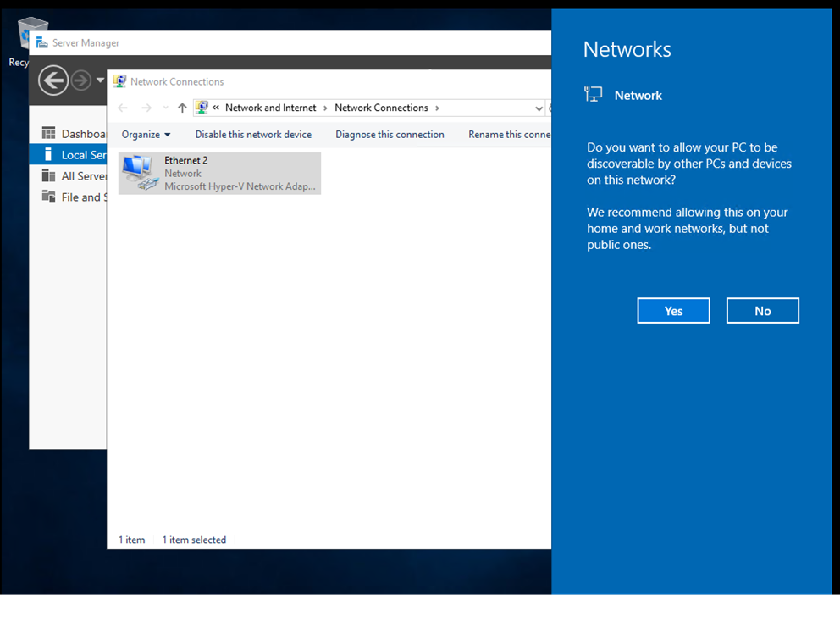Viewport: 840px width, 643px height.
Task: Open the address bar history dropdown
Action: tap(539, 108)
